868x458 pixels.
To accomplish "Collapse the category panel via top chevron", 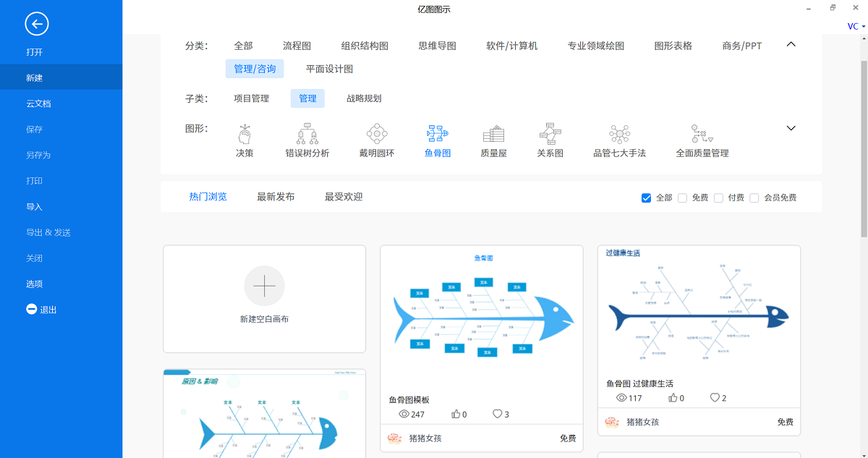I will tap(791, 43).
